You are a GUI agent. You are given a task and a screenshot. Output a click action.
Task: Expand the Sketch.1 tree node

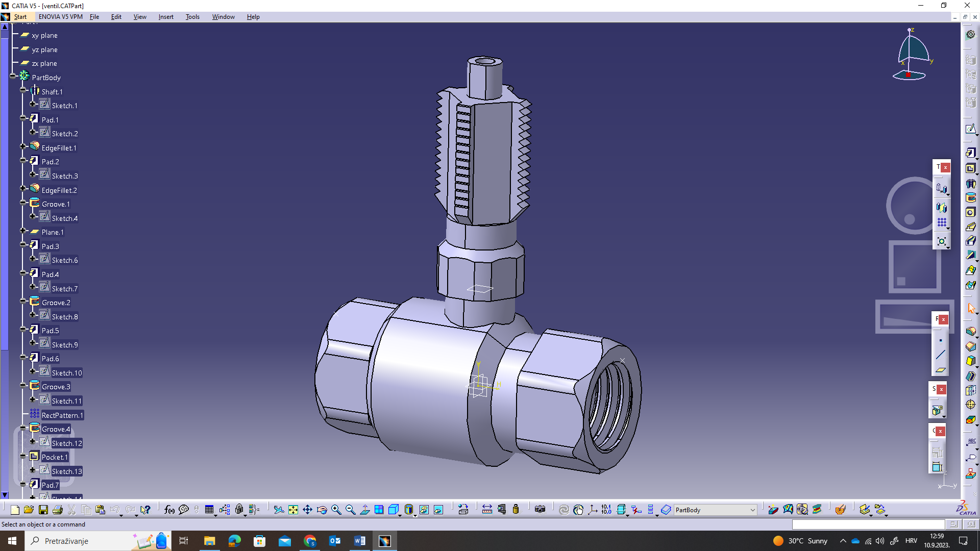(x=33, y=104)
